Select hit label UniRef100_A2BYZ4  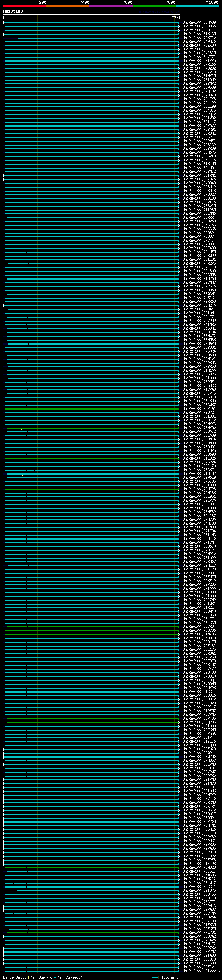click(x=199, y=413)
